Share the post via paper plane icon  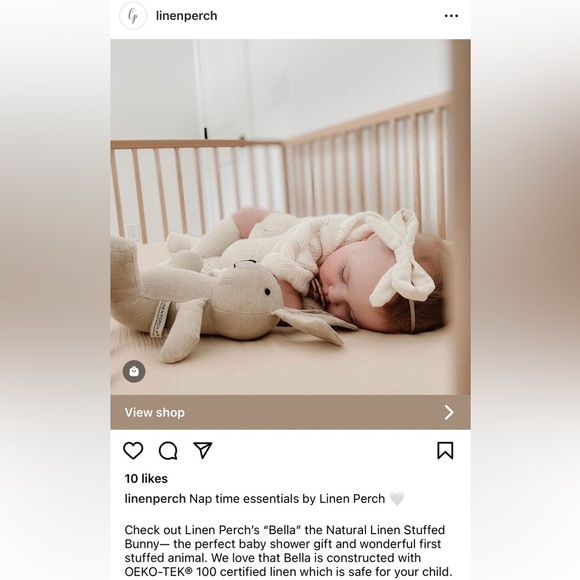[x=203, y=450]
